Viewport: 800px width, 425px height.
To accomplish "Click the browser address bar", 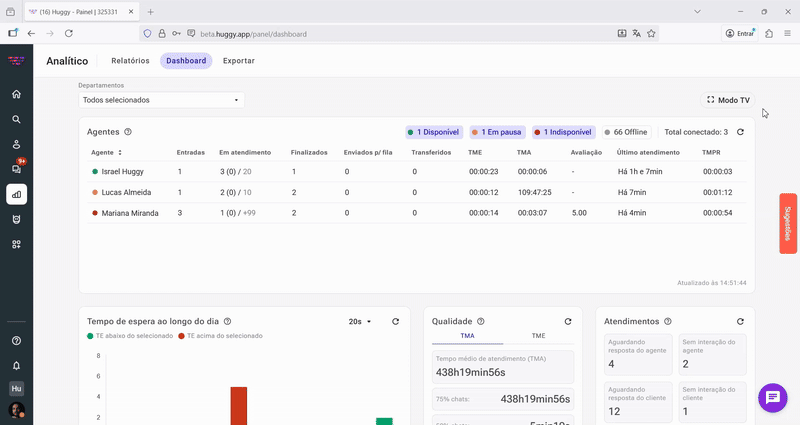I will tap(400, 33).
